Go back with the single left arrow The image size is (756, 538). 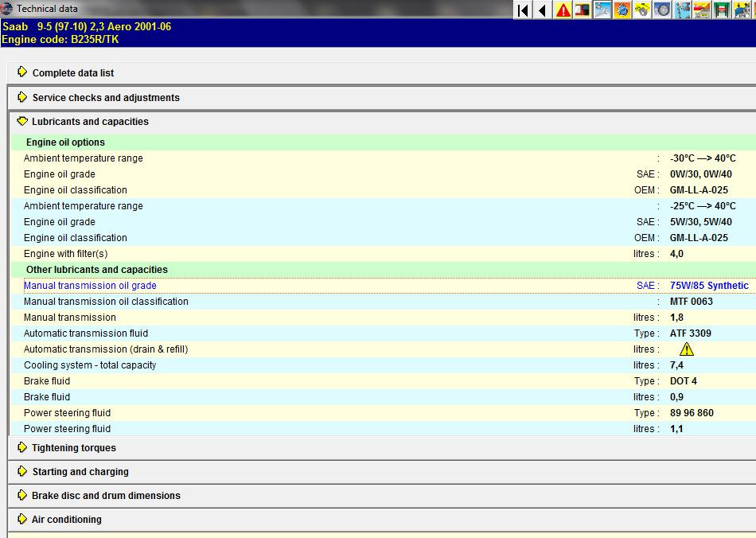tap(543, 10)
